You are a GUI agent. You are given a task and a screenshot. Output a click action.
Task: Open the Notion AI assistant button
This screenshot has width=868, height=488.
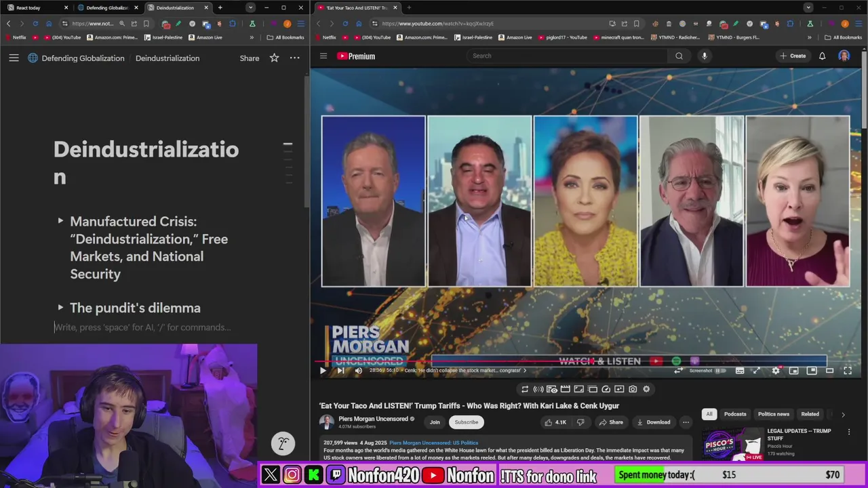(x=283, y=444)
